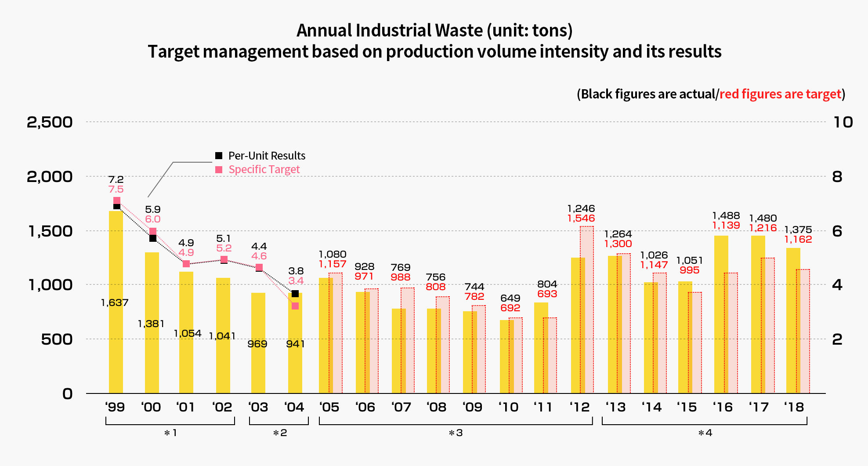Click the black Per-Unit Results legend square
868x466 pixels.
click(x=219, y=156)
